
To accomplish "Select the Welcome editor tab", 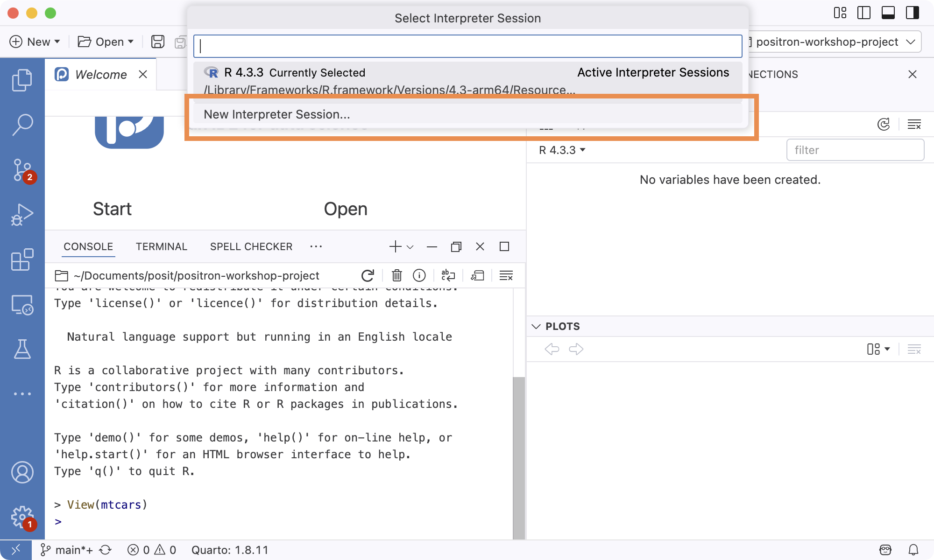I will click(x=101, y=74).
